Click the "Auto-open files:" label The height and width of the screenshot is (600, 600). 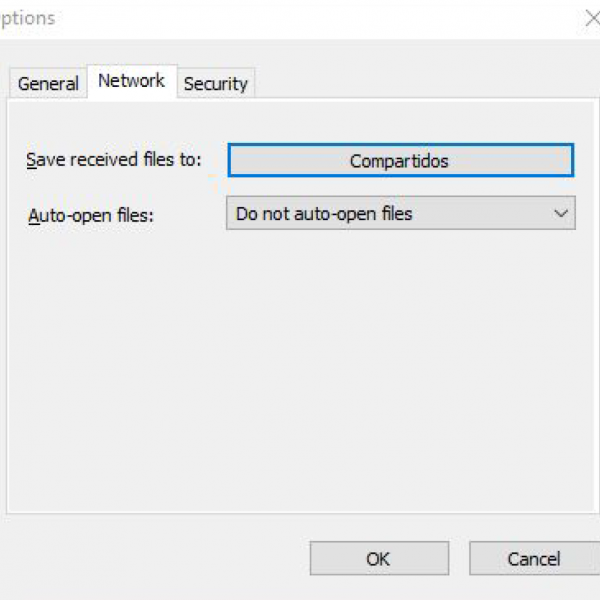(91, 215)
